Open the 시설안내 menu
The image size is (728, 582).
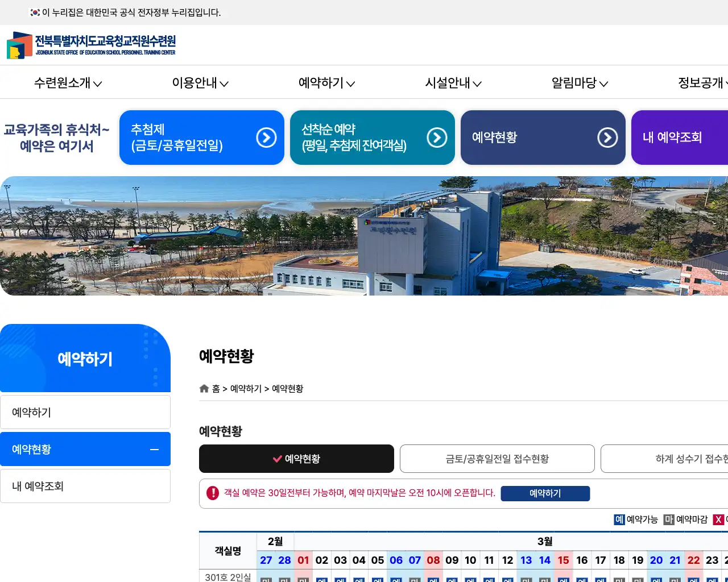[453, 83]
